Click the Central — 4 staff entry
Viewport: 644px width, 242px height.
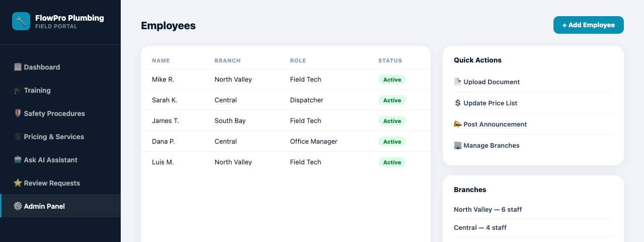coord(533,227)
